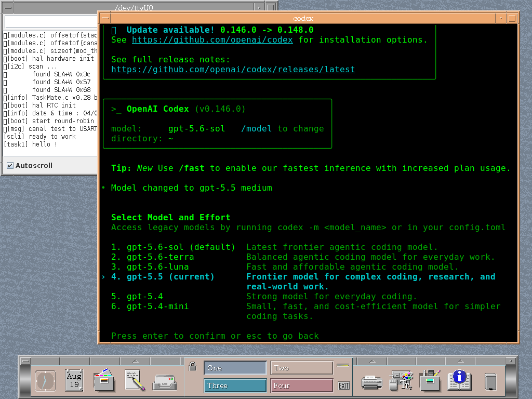Click the EXIT logout button icon
The width and height of the screenshot is (532, 399).
point(344,386)
